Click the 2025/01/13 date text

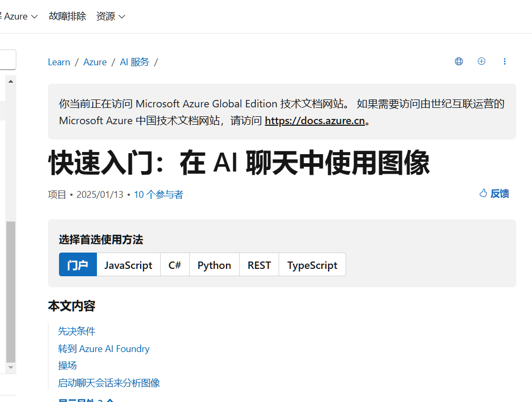tap(100, 195)
